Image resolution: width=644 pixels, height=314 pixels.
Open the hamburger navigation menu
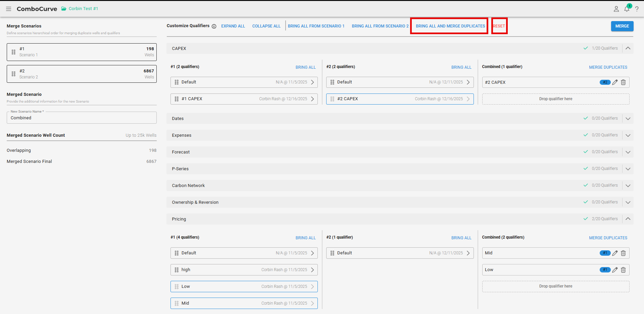click(8, 9)
